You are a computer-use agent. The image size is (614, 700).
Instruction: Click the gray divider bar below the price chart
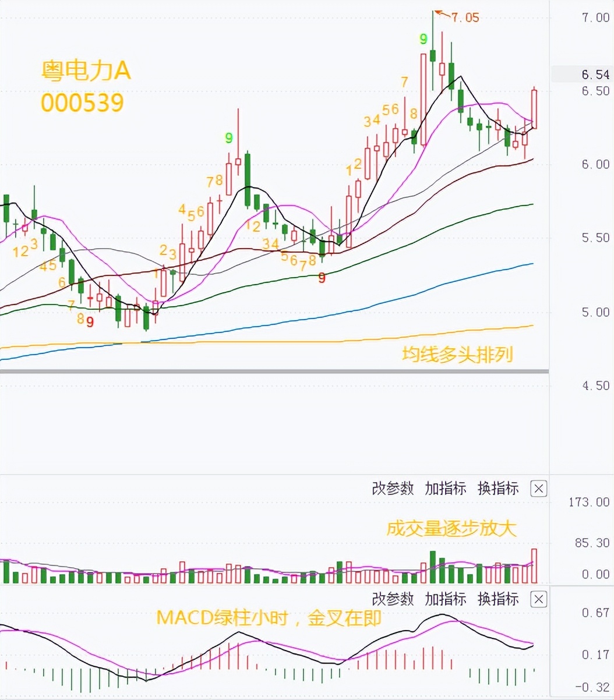(x=274, y=371)
